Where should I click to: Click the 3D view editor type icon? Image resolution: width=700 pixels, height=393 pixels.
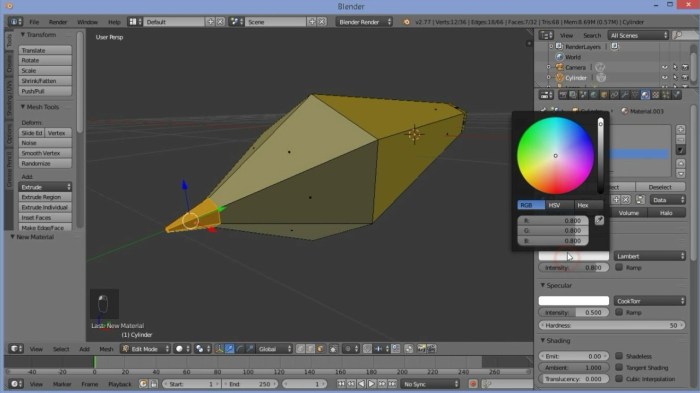(x=16, y=349)
